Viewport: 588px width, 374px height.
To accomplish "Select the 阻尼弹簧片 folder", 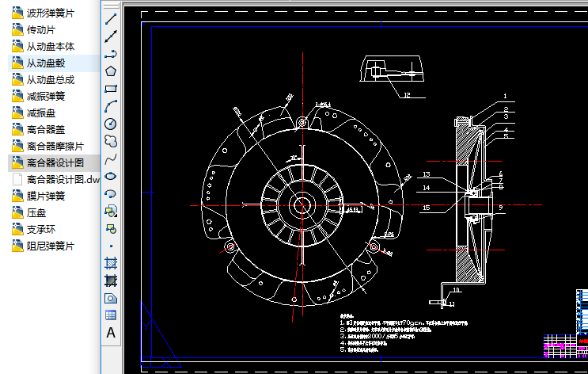I will [43, 246].
